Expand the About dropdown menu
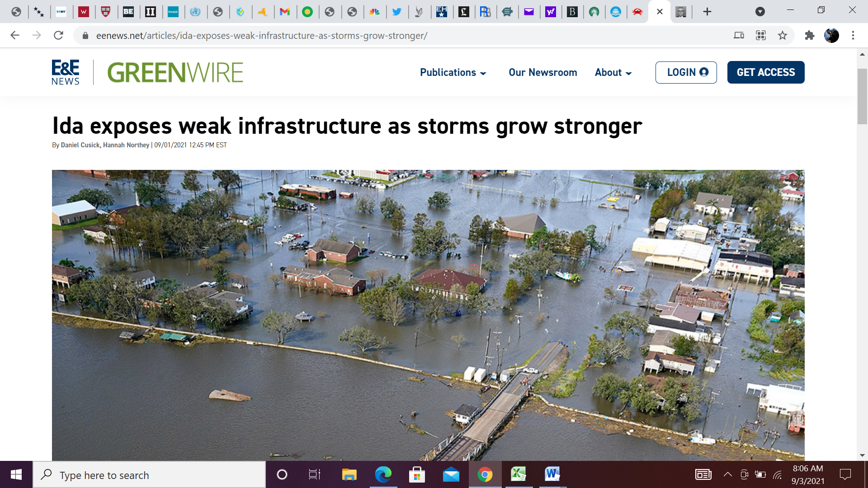 [x=613, y=72]
